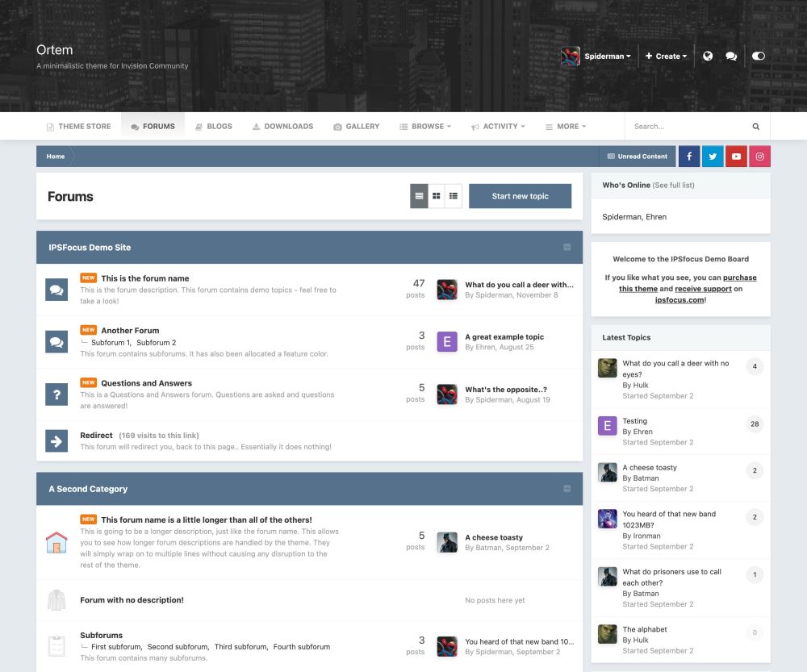This screenshot has width=807, height=672.
Task: Open Third subforum link
Action: (x=240, y=647)
